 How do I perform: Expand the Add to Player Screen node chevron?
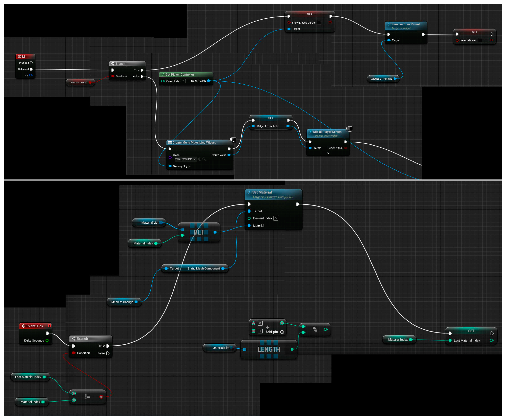pos(328,153)
